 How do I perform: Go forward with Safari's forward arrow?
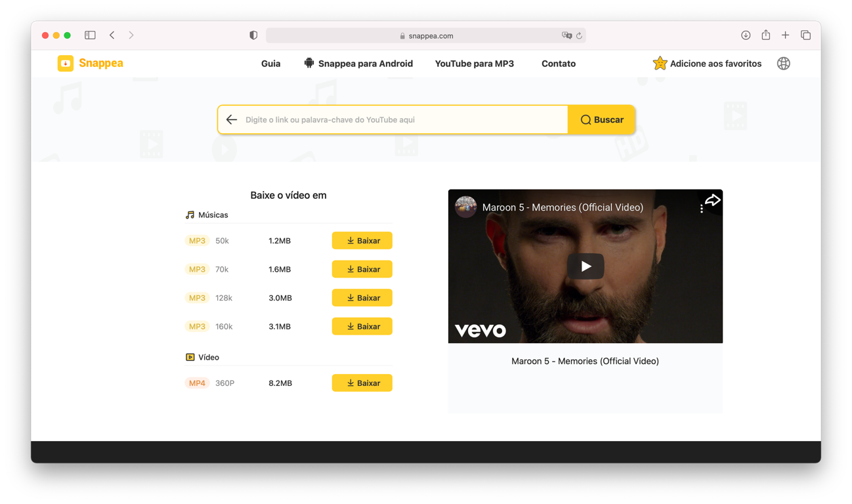click(x=131, y=35)
